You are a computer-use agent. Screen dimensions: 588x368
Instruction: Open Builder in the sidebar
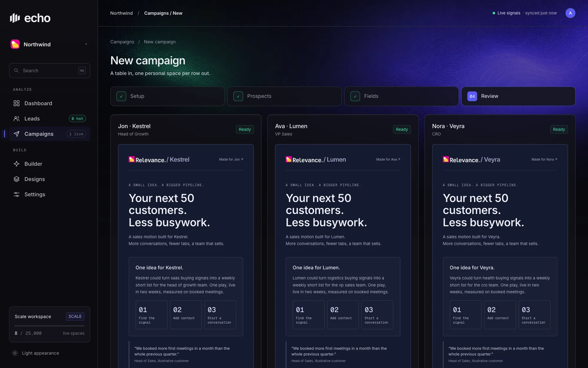(x=49, y=164)
